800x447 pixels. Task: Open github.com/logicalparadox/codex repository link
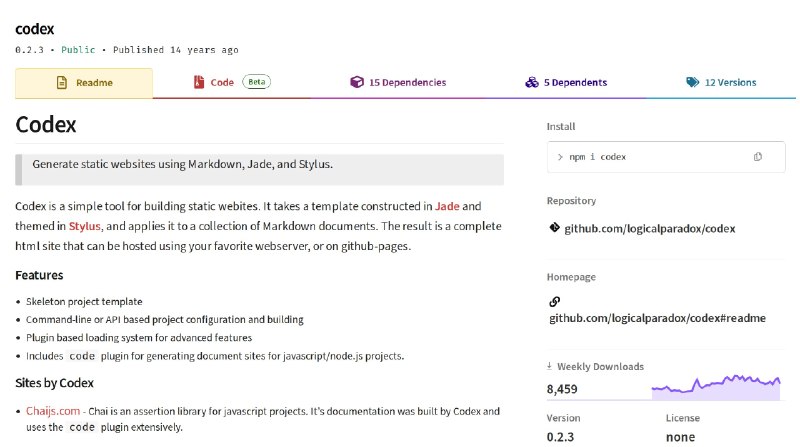[649, 229]
